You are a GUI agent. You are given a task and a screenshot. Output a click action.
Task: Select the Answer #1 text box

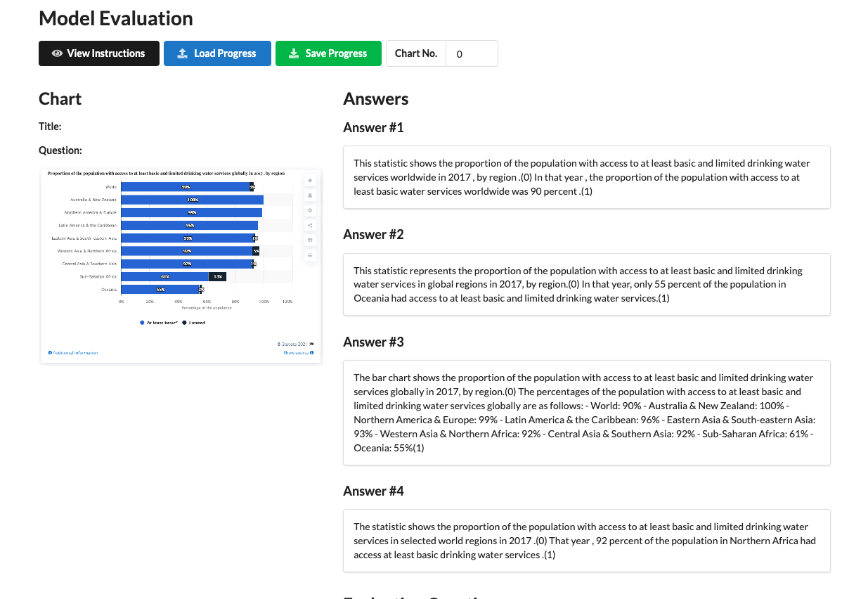click(x=586, y=177)
